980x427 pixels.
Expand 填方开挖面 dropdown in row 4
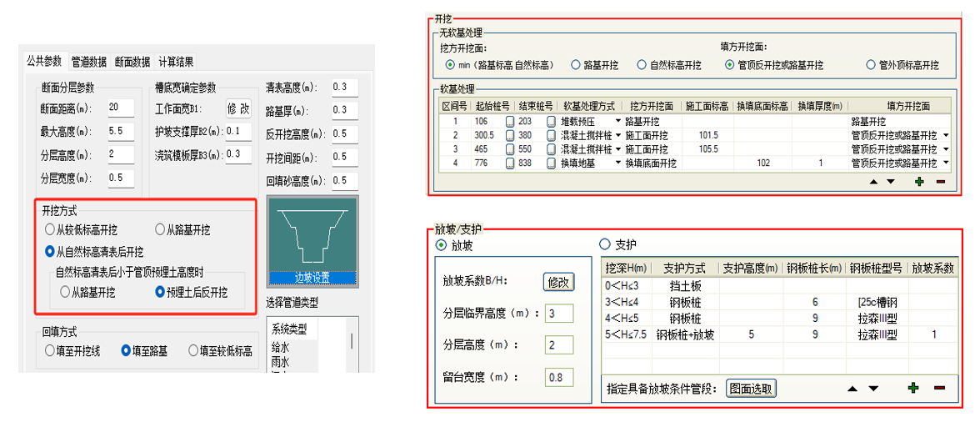click(946, 163)
